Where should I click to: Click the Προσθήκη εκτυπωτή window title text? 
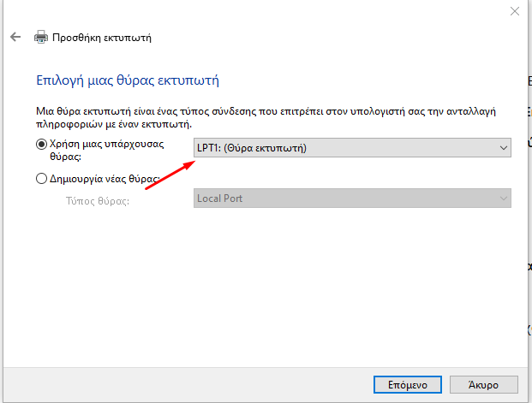[x=102, y=38]
